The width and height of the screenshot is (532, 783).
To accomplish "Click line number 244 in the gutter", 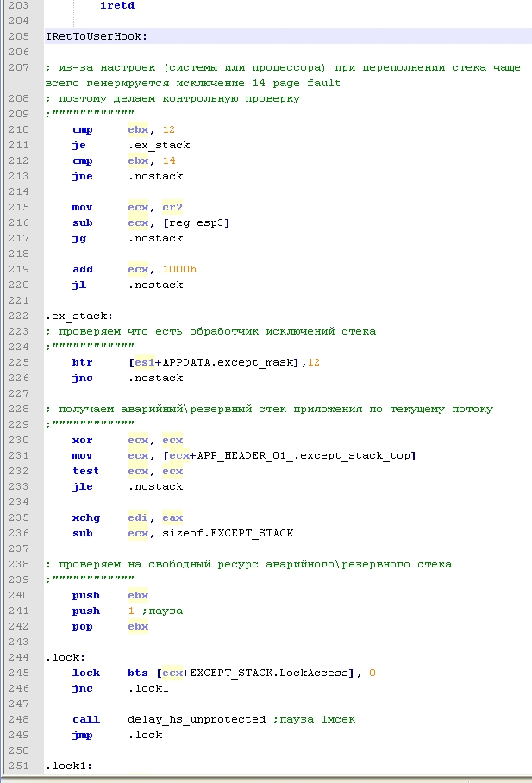I will [x=18, y=657].
